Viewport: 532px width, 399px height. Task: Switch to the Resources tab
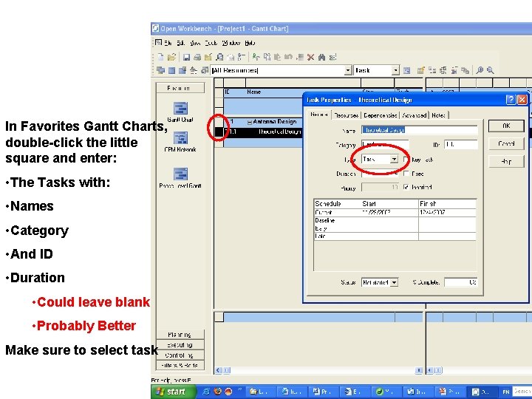tap(346, 115)
